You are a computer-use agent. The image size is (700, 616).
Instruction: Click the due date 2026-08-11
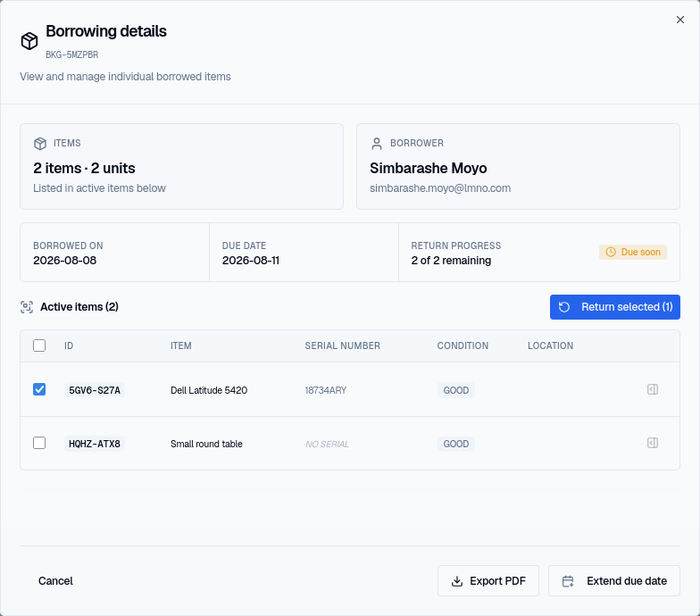click(x=250, y=261)
